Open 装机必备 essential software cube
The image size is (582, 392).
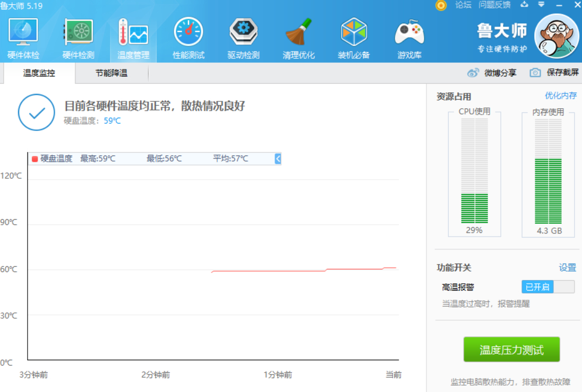click(x=353, y=39)
